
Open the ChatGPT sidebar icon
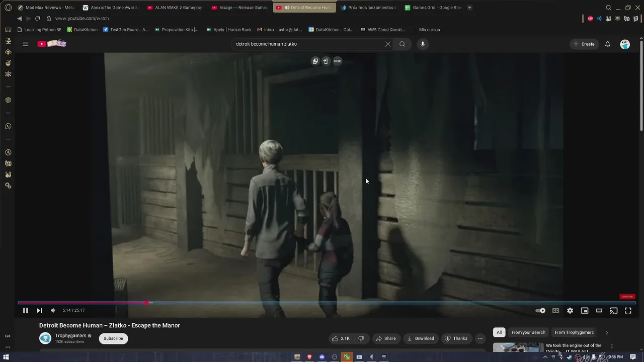(x=8, y=100)
